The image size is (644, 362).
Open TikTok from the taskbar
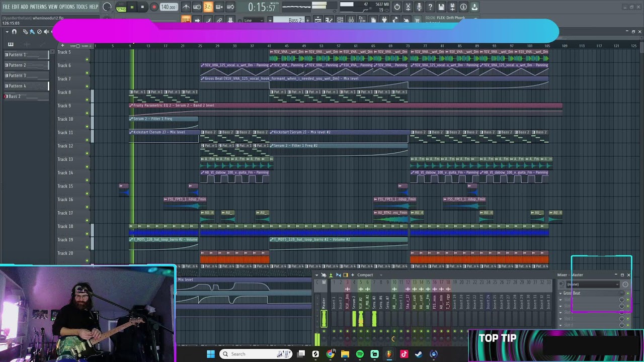click(404, 354)
